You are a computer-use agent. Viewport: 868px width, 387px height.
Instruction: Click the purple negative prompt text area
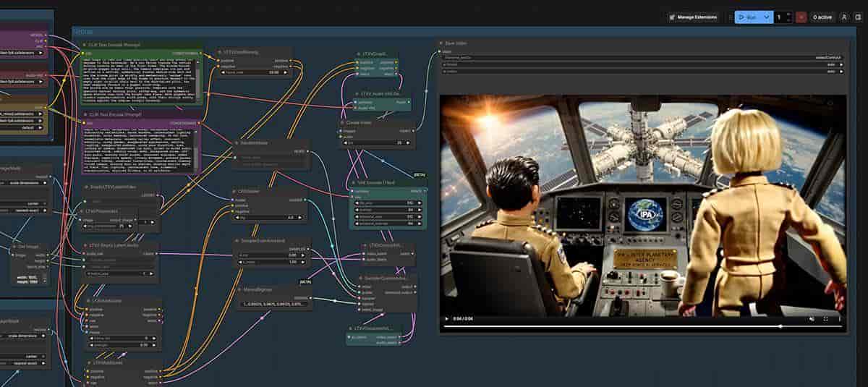140,150
